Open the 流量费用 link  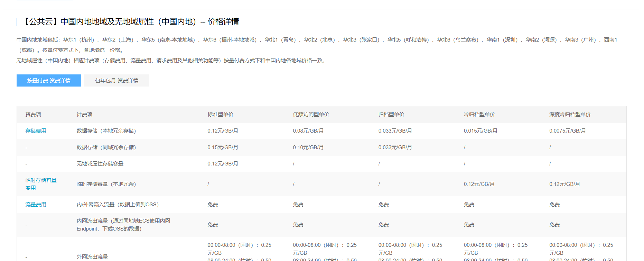(x=36, y=205)
